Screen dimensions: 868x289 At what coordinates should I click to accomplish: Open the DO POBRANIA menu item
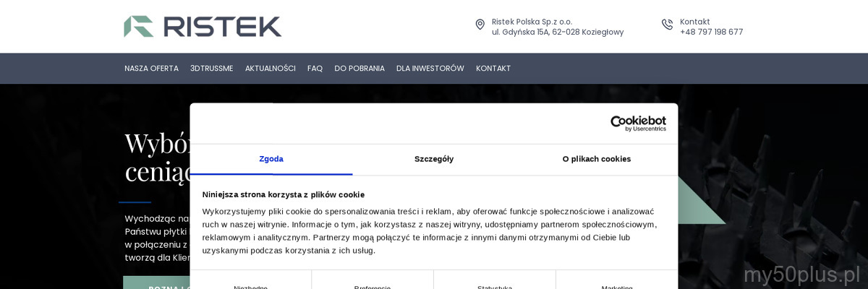click(359, 69)
